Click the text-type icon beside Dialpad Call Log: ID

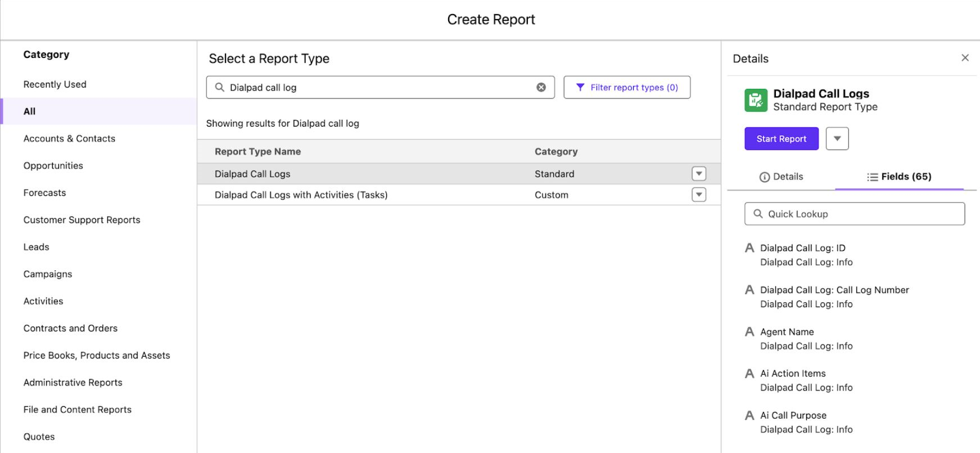pyautogui.click(x=749, y=248)
